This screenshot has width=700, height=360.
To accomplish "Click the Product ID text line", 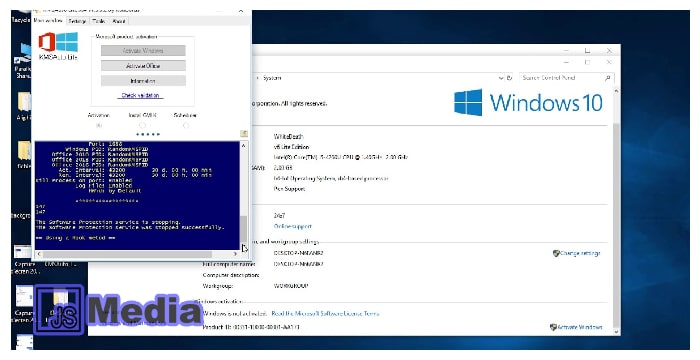I will coord(251,327).
